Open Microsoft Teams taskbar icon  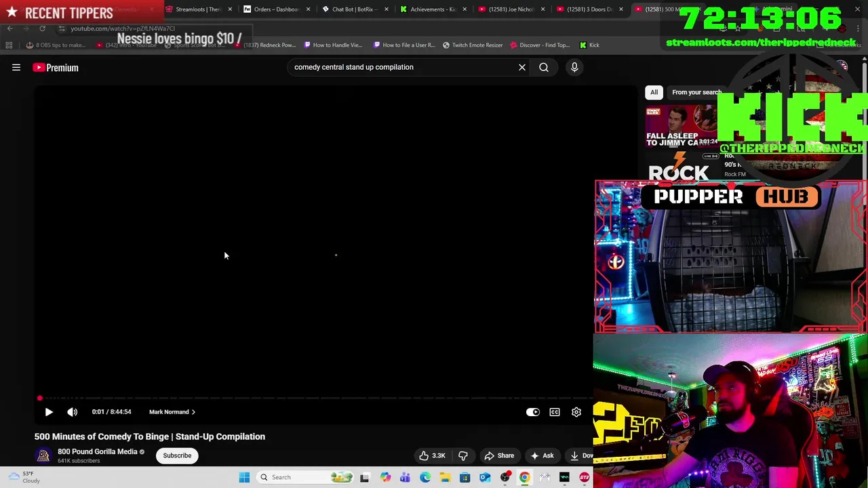coord(405,477)
